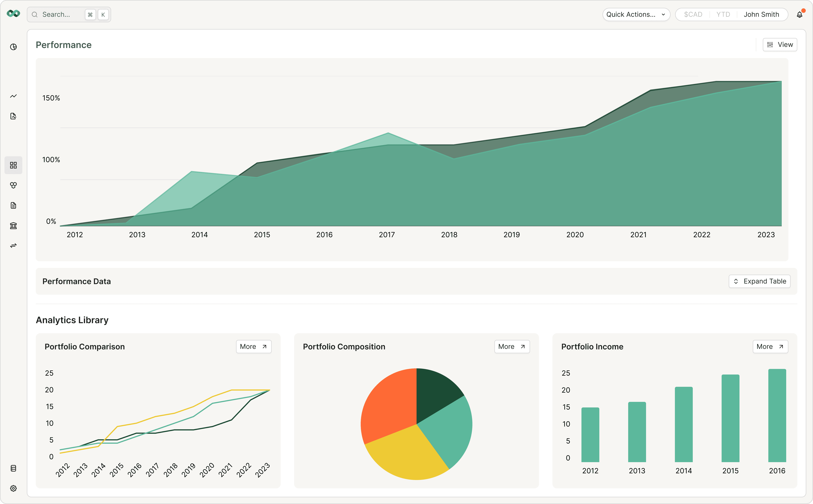Open the bank building sidebar icon
The image size is (813, 504).
13,226
